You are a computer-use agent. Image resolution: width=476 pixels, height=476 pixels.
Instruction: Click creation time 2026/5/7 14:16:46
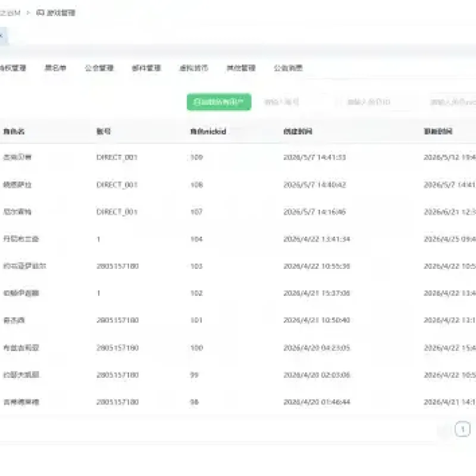pos(315,212)
